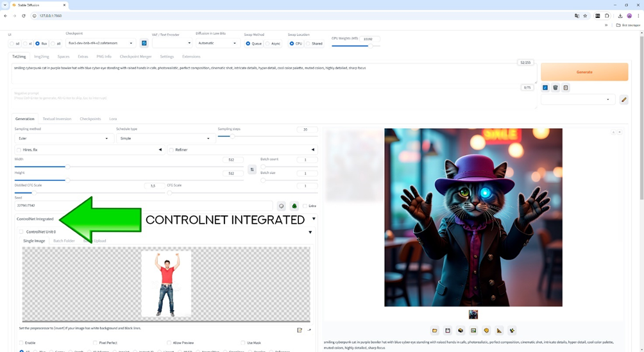Select the 'sd' UI radio button
The image size is (644, 352).
(12, 44)
